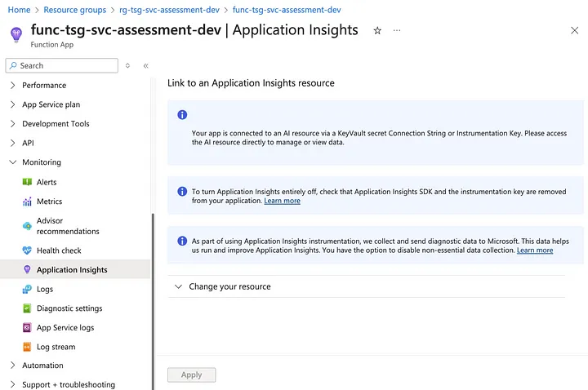Expand the Performance menu group

click(12, 85)
